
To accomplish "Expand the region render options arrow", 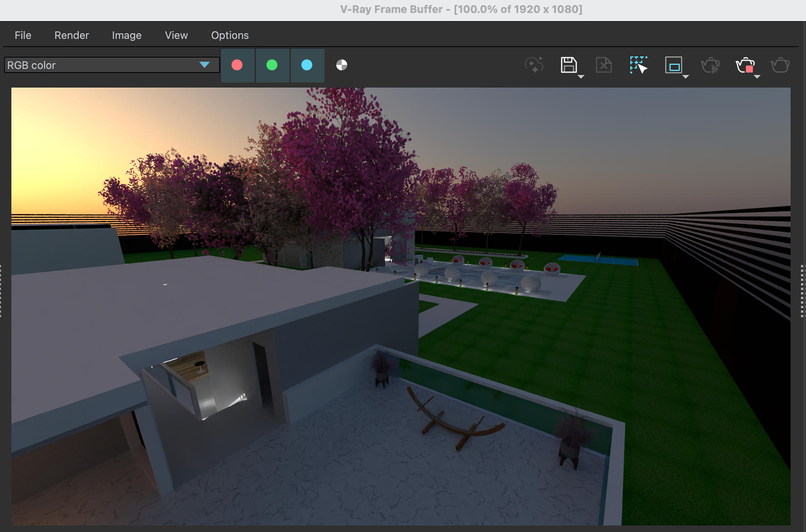I will 686,77.
